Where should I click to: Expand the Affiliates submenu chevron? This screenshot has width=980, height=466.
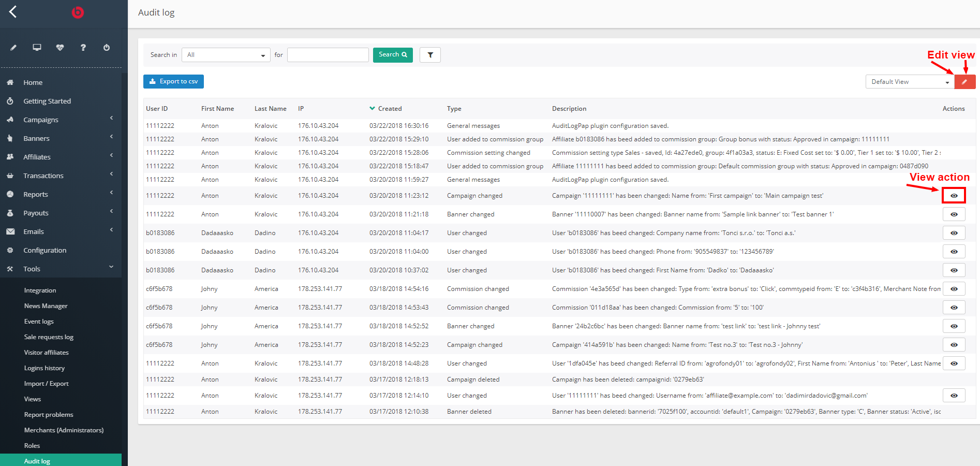tap(111, 156)
